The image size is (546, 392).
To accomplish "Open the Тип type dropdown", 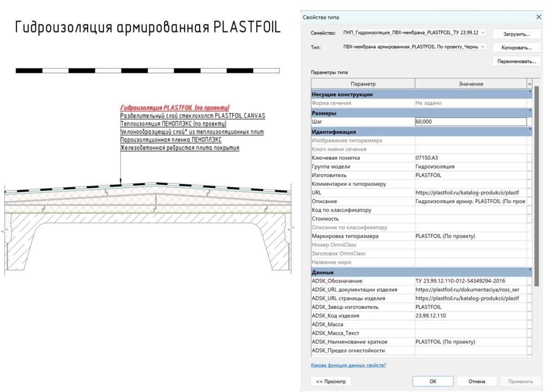I will (483, 47).
